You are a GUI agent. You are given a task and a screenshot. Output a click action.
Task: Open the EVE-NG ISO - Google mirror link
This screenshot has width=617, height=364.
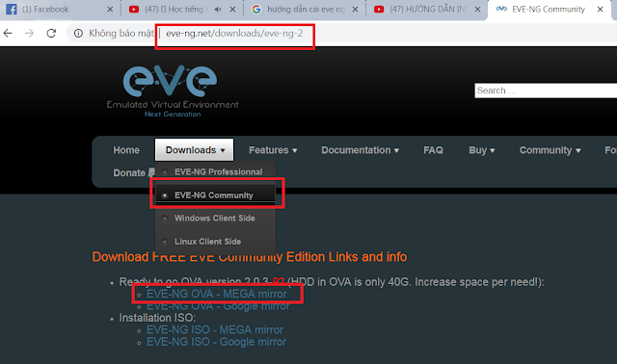216,342
